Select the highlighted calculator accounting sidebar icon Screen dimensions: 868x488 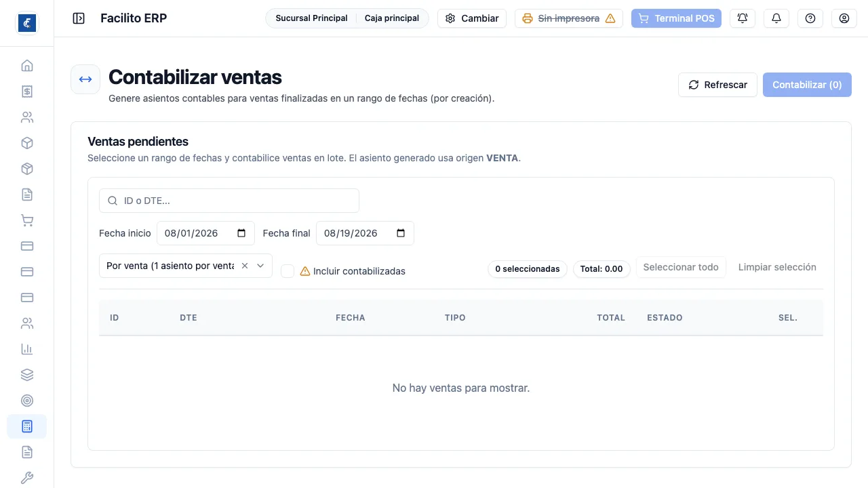pyautogui.click(x=27, y=426)
